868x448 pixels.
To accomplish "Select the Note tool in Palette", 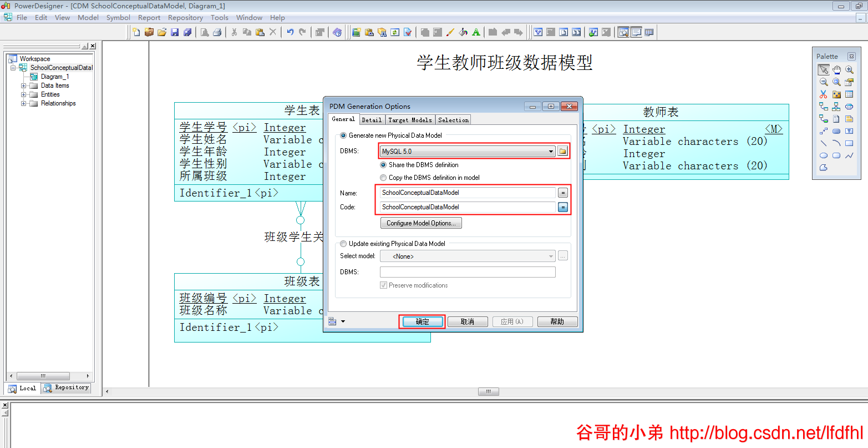I will tap(849, 119).
